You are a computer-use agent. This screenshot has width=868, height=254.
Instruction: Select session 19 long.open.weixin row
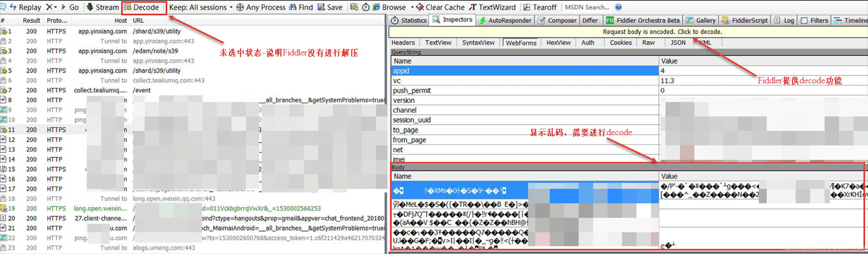tap(192, 208)
